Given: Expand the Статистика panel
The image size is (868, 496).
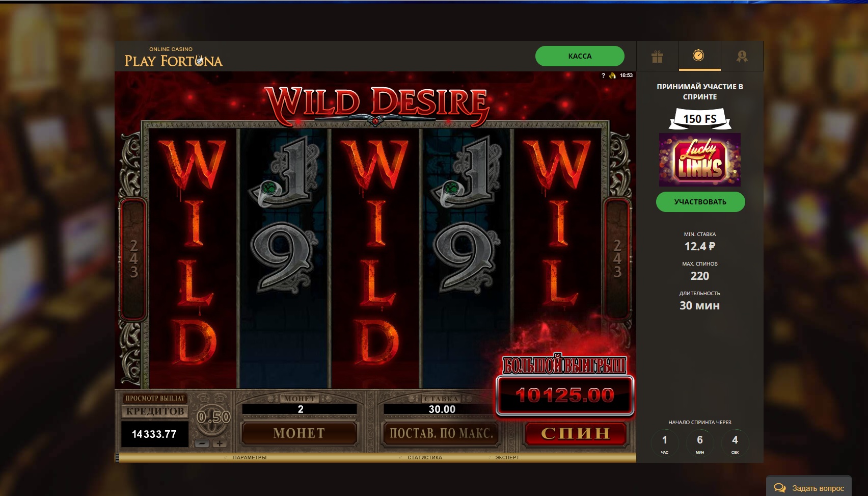Looking at the screenshot, I should (x=425, y=457).
